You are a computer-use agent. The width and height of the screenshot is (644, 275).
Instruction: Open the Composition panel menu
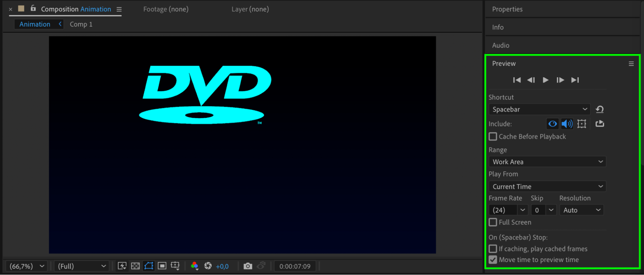pos(119,9)
